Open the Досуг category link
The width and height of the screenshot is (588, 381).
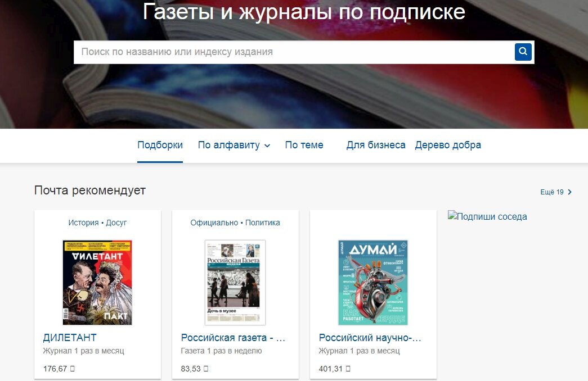116,223
